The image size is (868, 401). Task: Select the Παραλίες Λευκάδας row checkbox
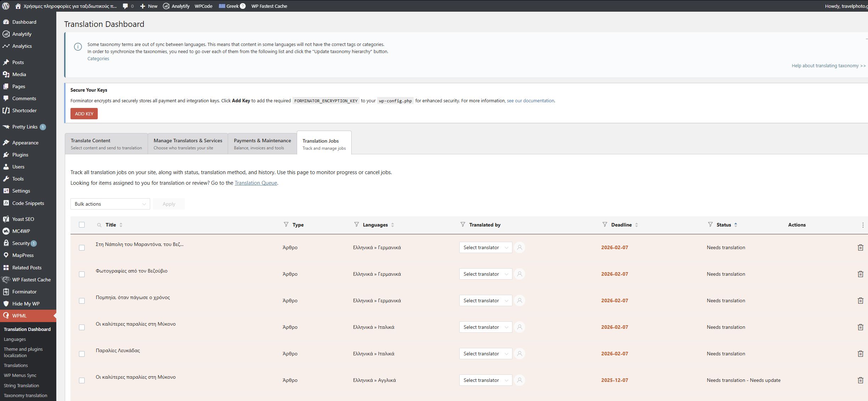pos(82,354)
